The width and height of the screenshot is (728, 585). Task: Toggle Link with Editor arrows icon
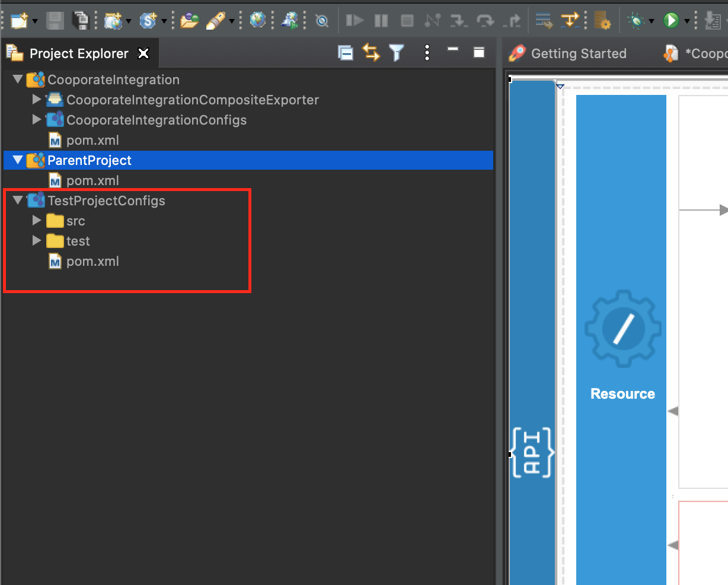[371, 53]
